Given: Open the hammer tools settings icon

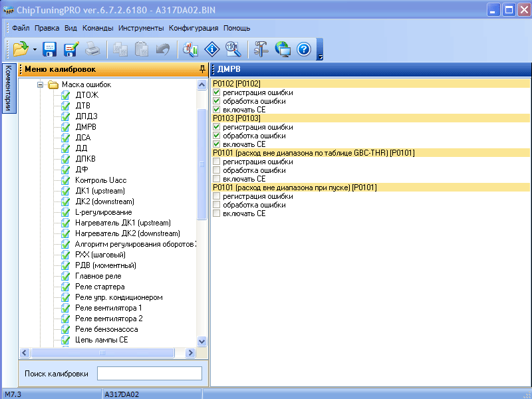Looking at the screenshot, I should 261,49.
